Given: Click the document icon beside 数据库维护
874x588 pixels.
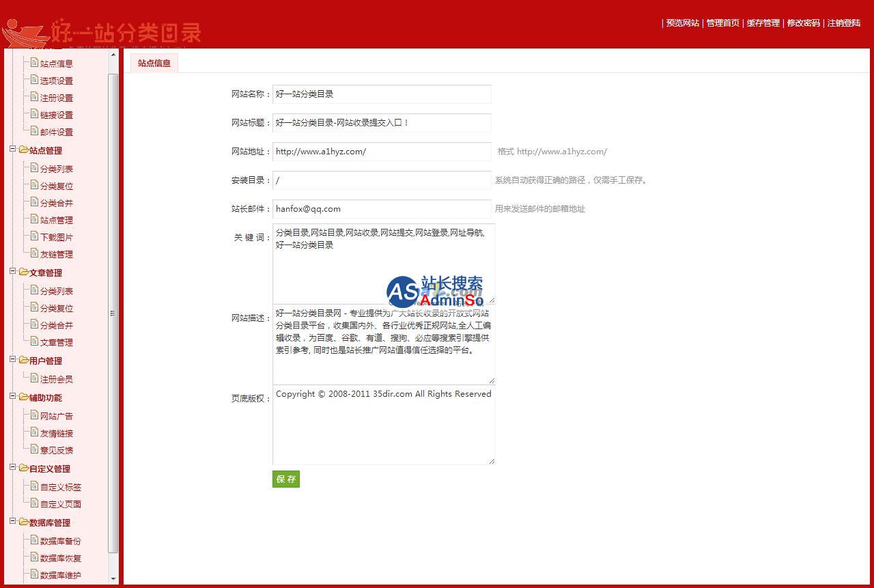Looking at the screenshot, I should pos(34,574).
